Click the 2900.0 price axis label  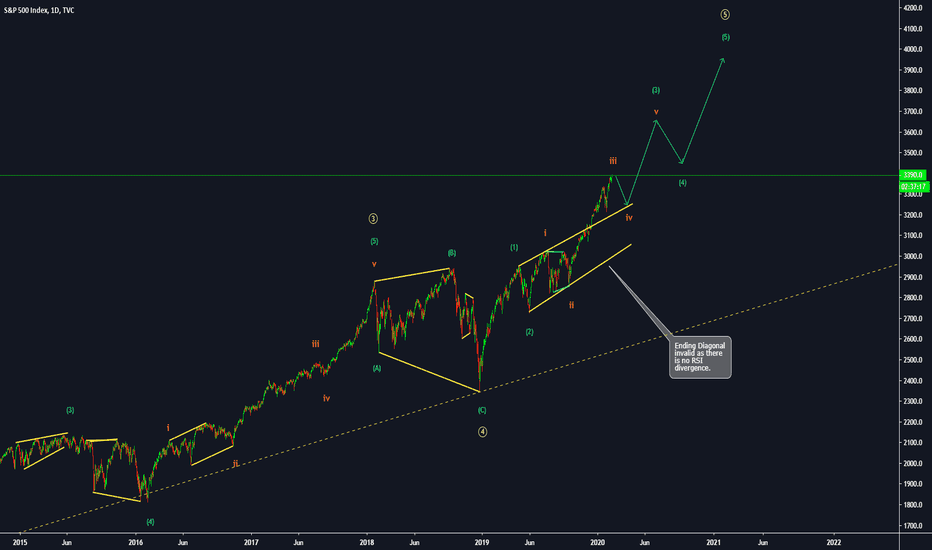913,277
